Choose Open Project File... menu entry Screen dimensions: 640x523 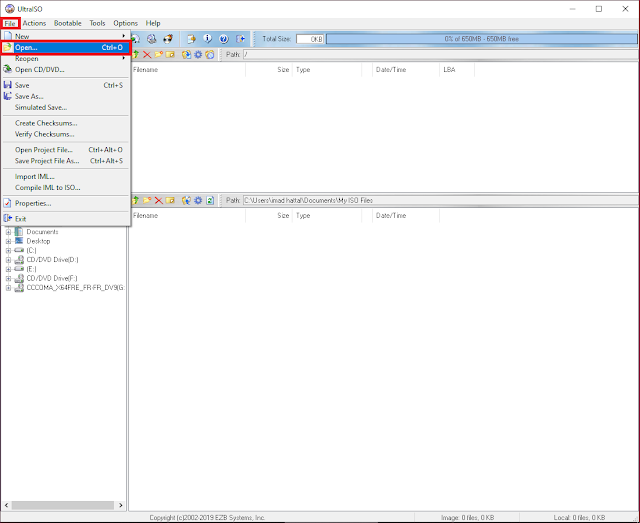pyautogui.click(x=65, y=150)
